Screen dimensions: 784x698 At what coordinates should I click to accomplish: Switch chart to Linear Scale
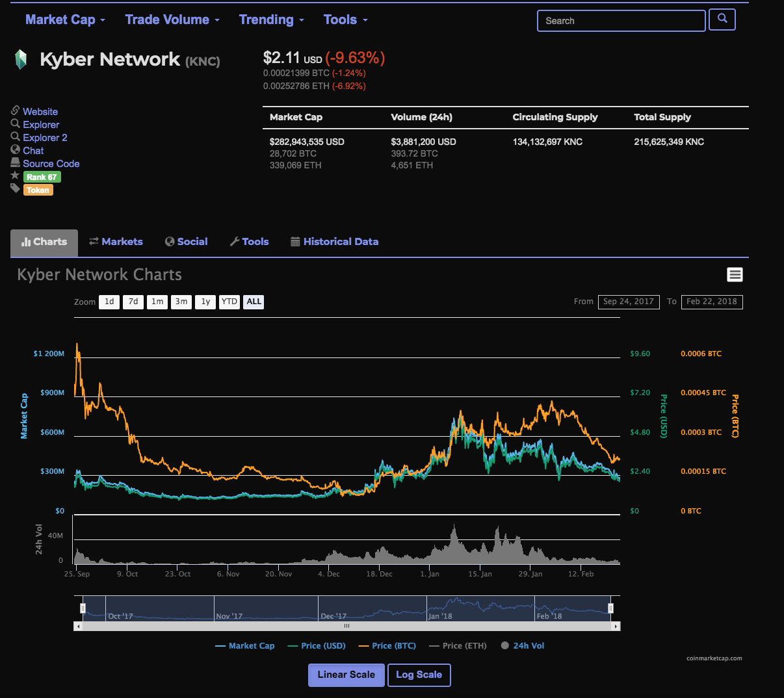[346, 675]
